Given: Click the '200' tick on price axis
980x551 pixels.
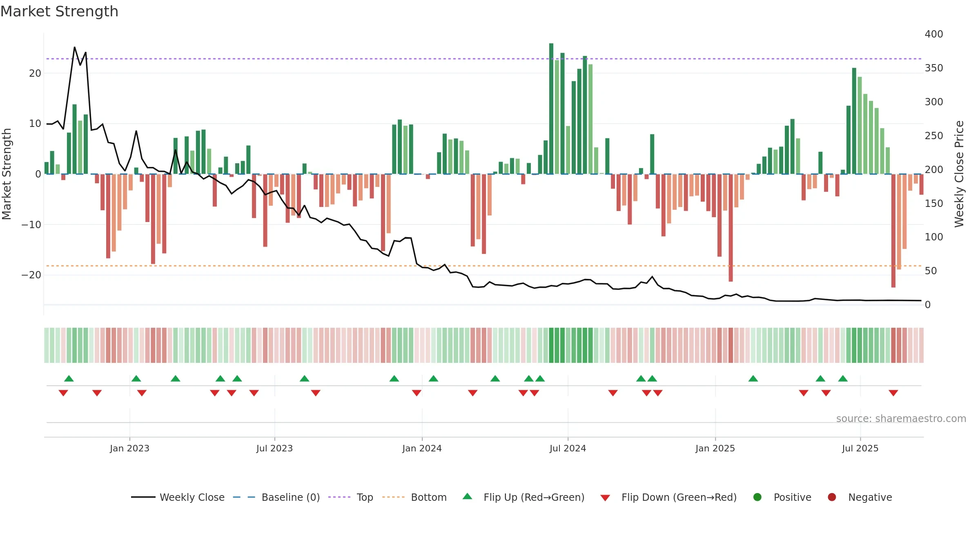Looking at the screenshot, I should (934, 169).
